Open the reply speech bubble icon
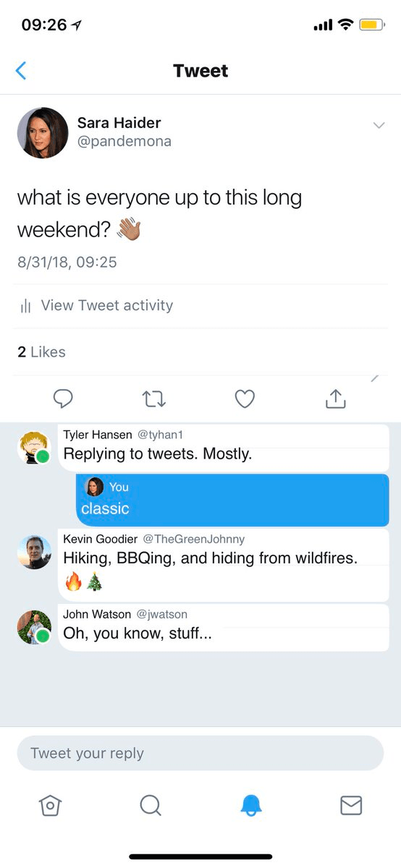Viewport: 401px width, 868px height. click(63, 399)
